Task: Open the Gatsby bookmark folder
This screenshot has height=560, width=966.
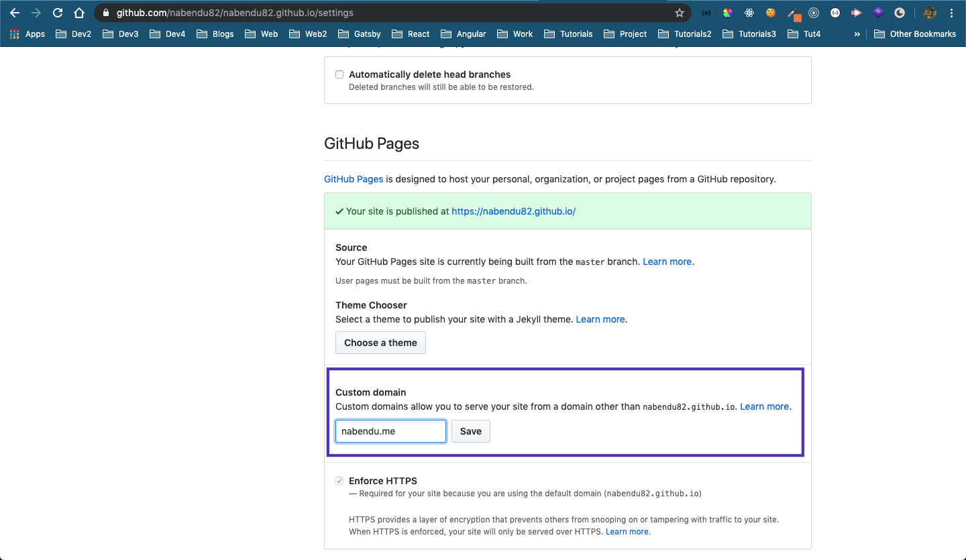Action: click(x=360, y=34)
